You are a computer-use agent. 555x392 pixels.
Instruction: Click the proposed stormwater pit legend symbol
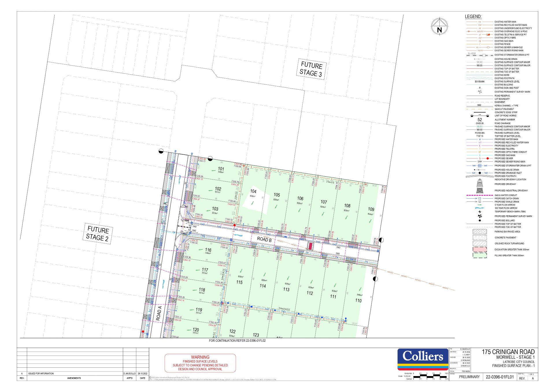480,166
